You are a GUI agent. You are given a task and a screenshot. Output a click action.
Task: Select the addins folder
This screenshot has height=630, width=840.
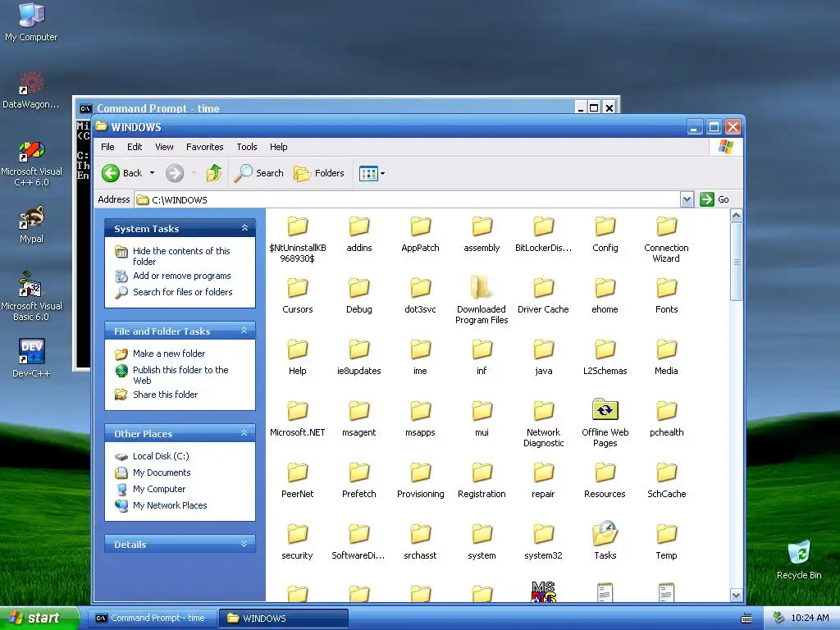[x=359, y=234]
